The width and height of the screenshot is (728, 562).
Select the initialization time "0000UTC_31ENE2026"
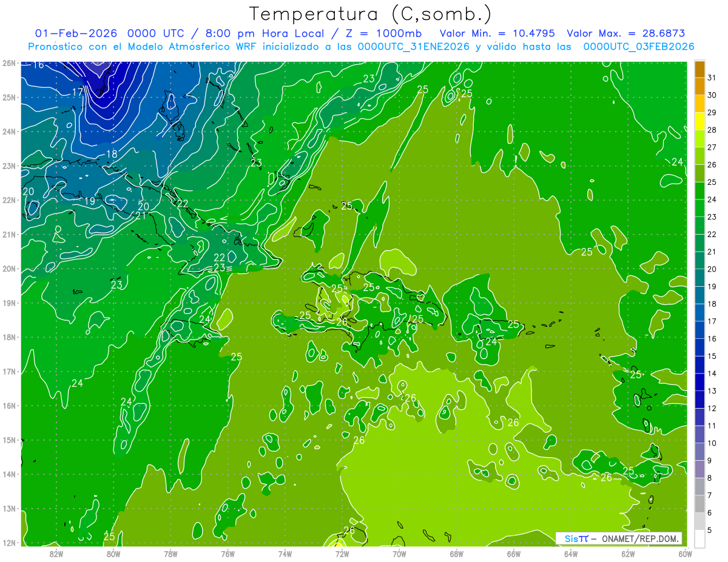tap(414, 46)
